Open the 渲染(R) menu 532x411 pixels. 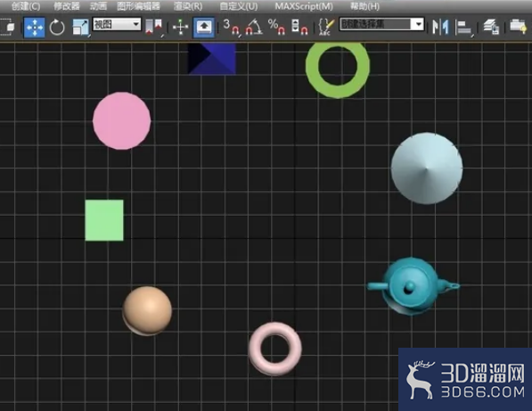point(188,6)
